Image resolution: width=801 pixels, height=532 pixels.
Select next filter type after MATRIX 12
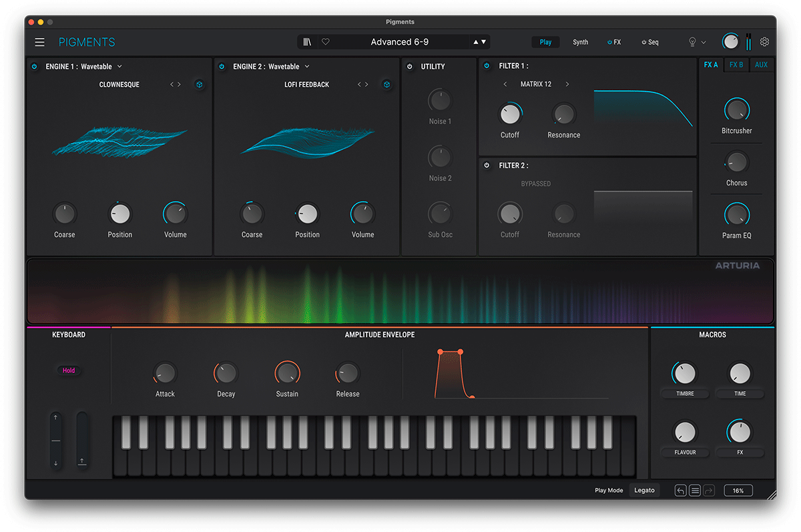567,84
